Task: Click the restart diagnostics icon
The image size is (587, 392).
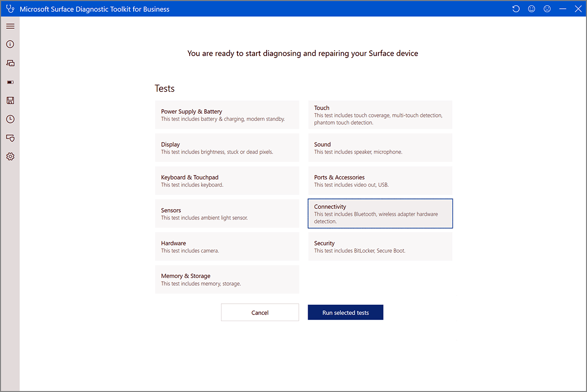Action: coord(515,8)
